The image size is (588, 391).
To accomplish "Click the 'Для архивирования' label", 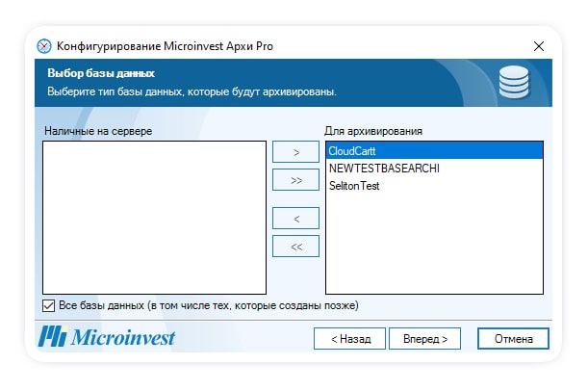I will 375,130.
